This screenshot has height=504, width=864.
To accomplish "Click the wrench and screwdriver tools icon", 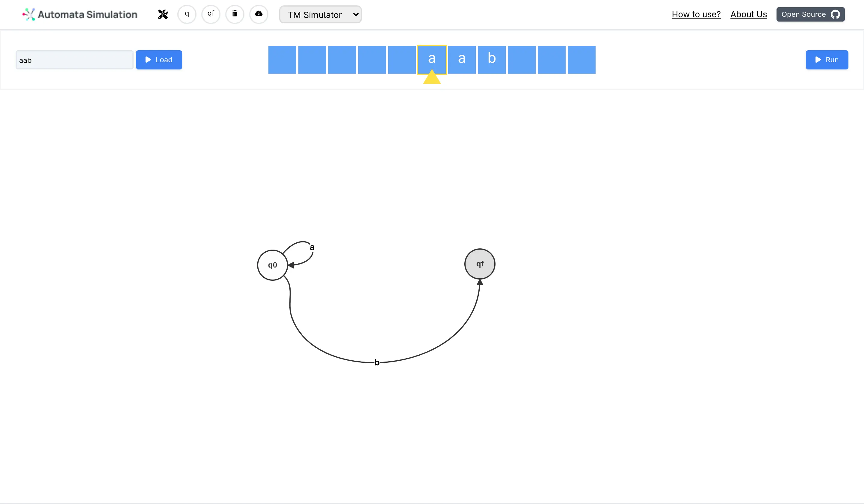I will (163, 14).
